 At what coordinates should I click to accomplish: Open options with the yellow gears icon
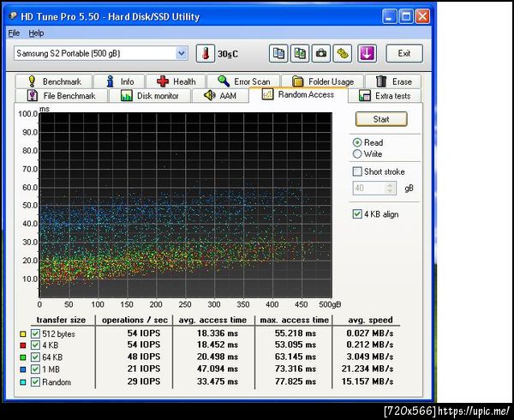coord(343,53)
